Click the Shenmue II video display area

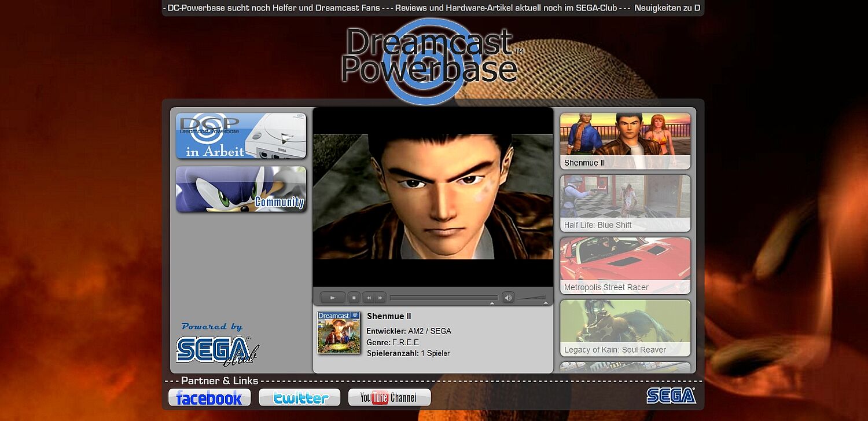(433, 197)
